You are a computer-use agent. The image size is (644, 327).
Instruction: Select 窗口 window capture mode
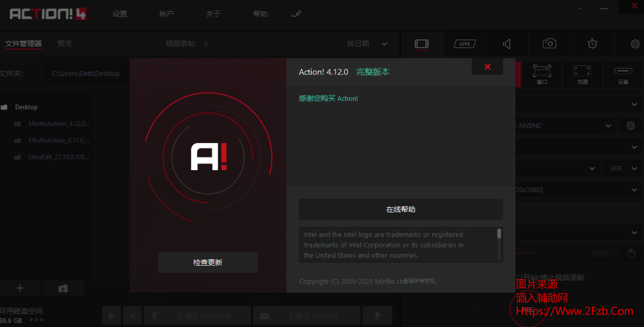pyautogui.click(x=542, y=74)
